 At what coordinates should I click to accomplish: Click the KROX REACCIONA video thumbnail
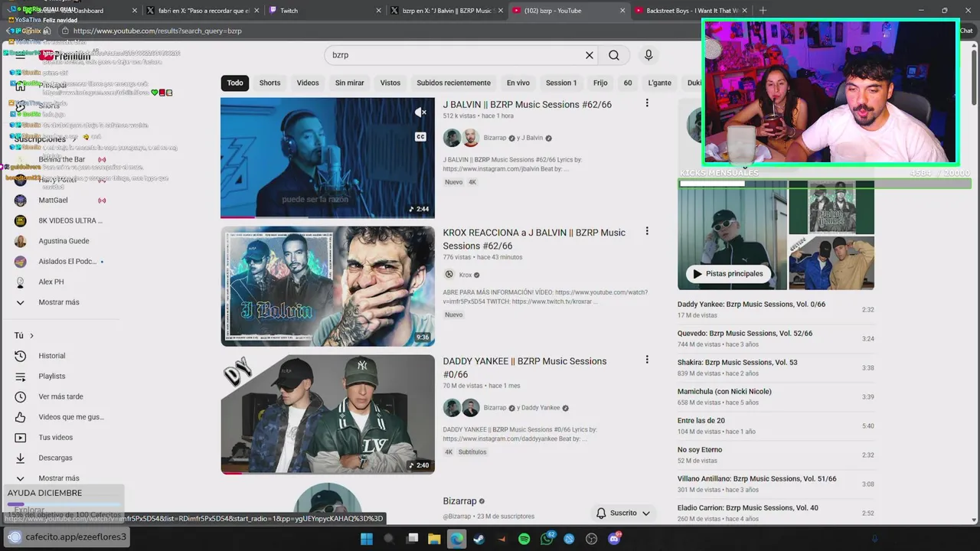click(328, 286)
